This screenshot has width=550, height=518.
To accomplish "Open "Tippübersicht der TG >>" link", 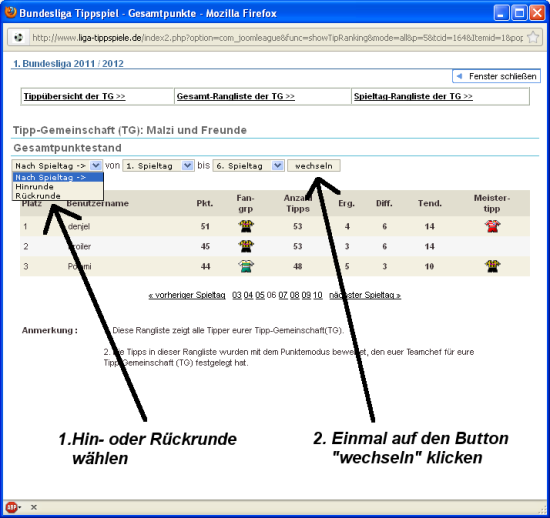I will 74,96.
